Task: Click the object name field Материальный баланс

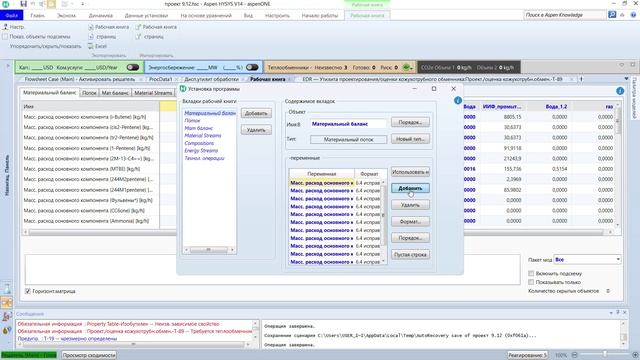Action: tap(348, 124)
